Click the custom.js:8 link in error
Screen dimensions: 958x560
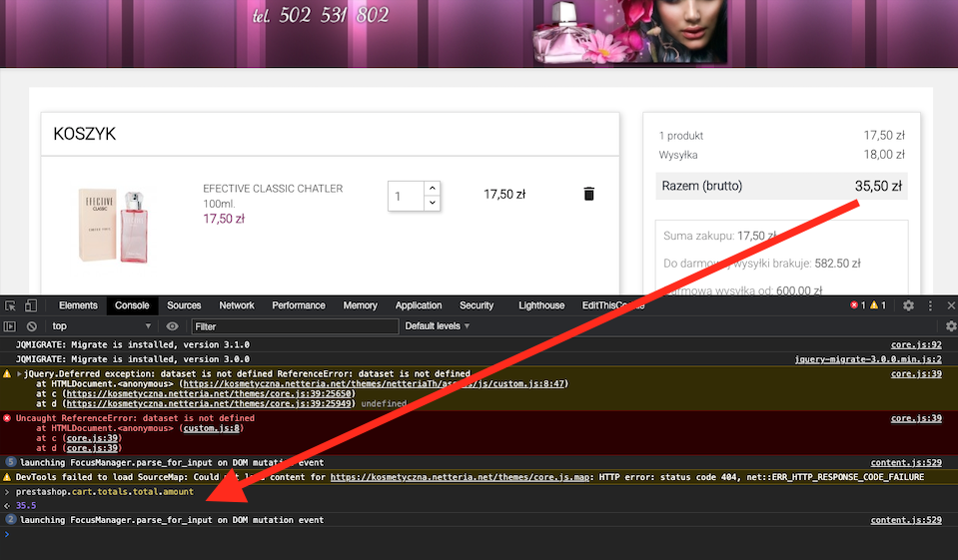(x=212, y=428)
